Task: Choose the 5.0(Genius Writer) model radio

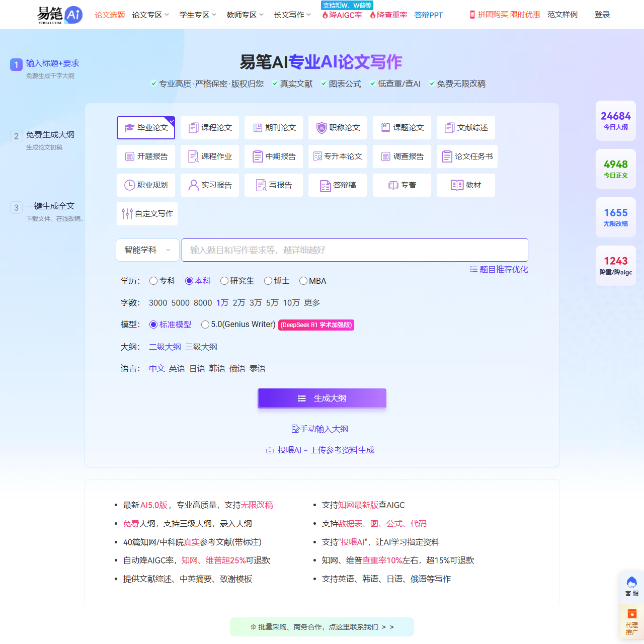Action: click(205, 325)
